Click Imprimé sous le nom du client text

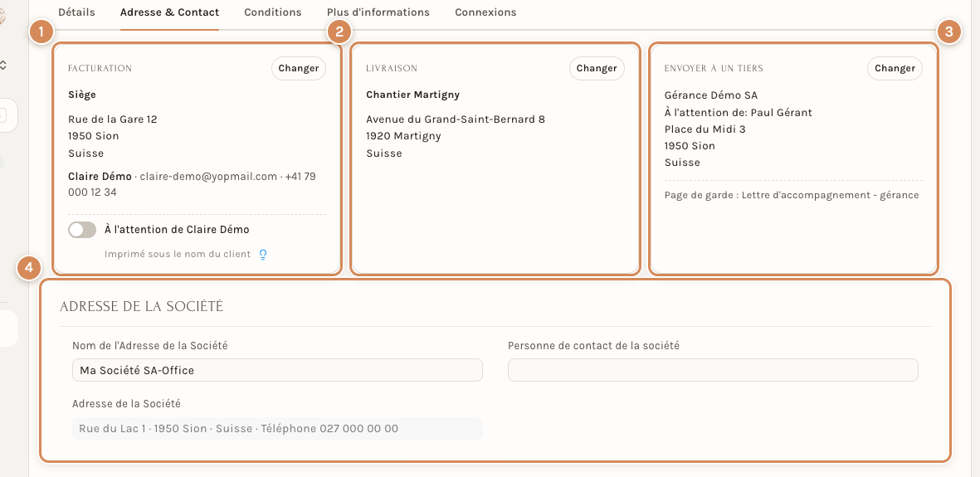(x=178, y=254)
